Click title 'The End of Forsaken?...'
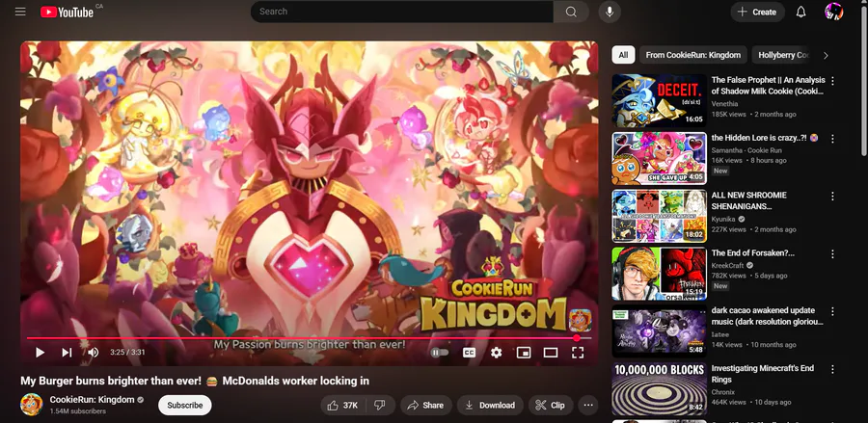Image resolution: width=868 pixels, height=423 pixels. pyautogui.click(x=753, y=252)
